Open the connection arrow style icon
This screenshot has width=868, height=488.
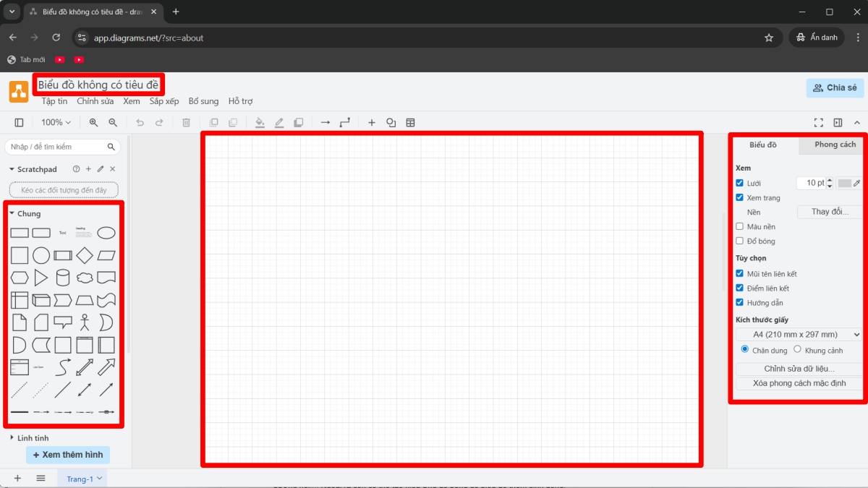point(325,123)
